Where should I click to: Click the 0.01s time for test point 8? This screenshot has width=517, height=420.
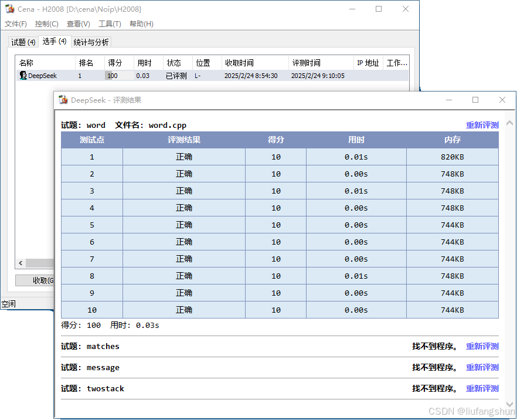click(x=356, y=276)
